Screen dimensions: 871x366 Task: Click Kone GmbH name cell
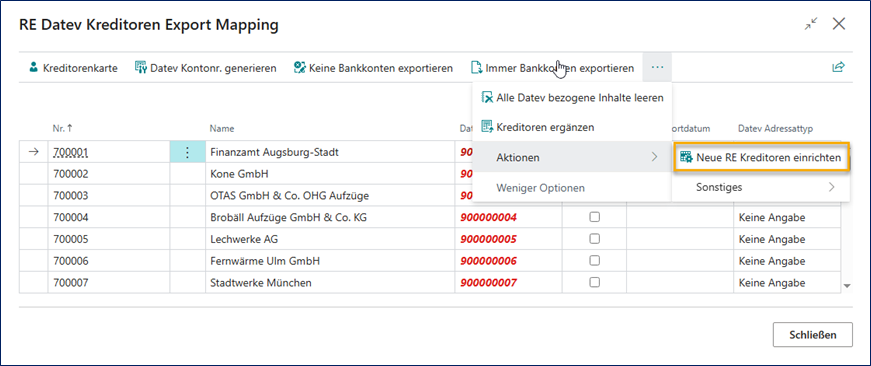[330, 174]
